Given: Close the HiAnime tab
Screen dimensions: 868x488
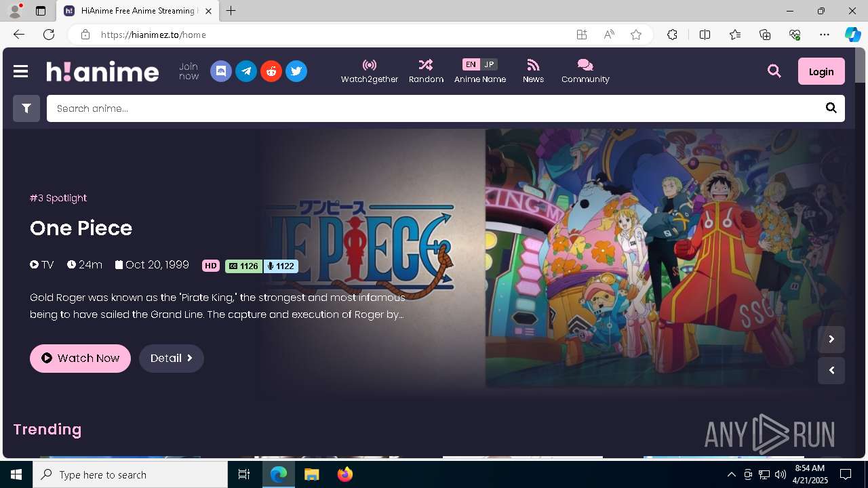Looking at the screenshot, I should point(208,11).
